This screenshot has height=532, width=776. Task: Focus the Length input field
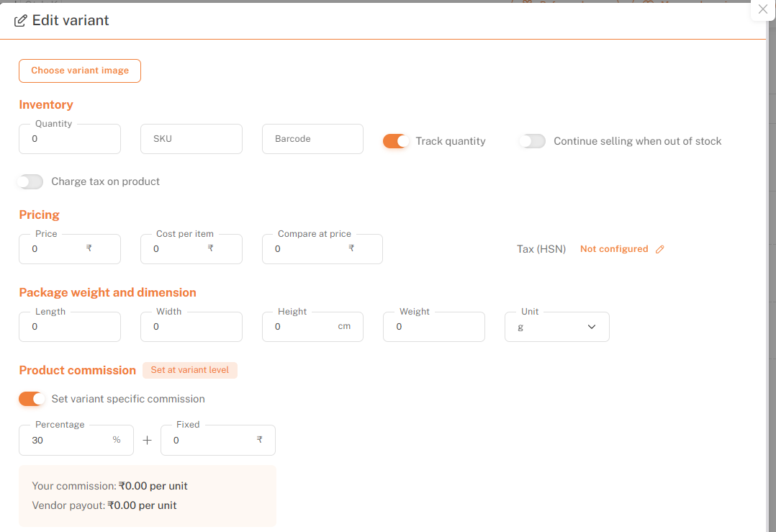coord(70,327)
